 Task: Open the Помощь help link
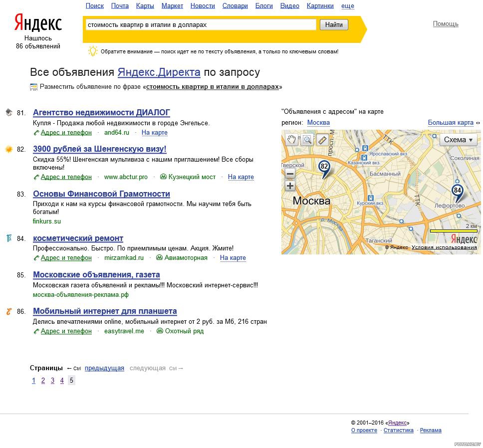point(446,24)
